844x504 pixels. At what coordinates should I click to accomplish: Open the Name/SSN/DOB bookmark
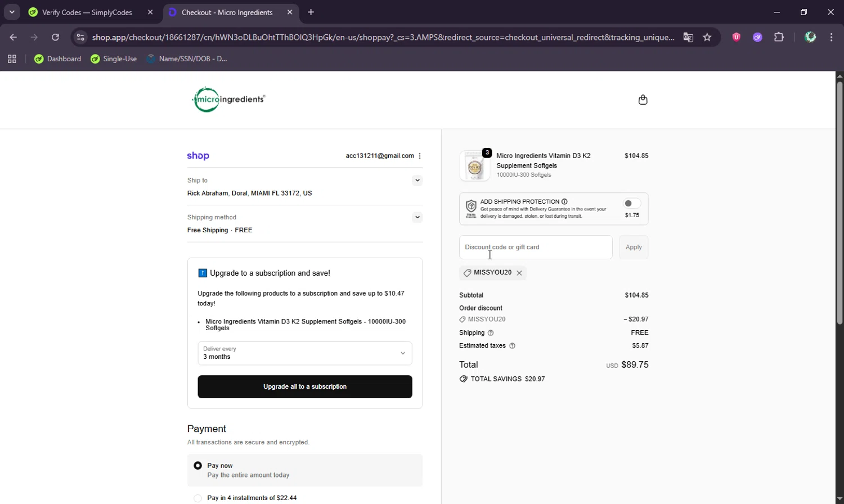point(187,58)
